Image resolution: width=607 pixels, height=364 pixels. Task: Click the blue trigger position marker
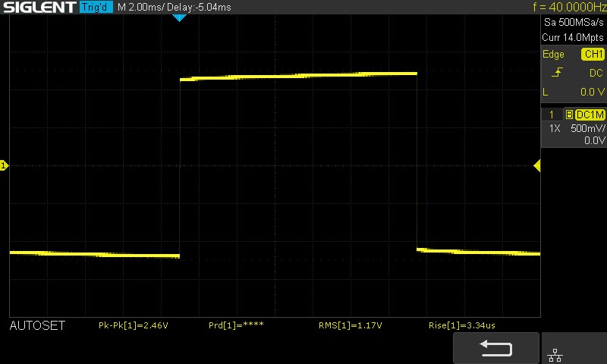point(179,17)
